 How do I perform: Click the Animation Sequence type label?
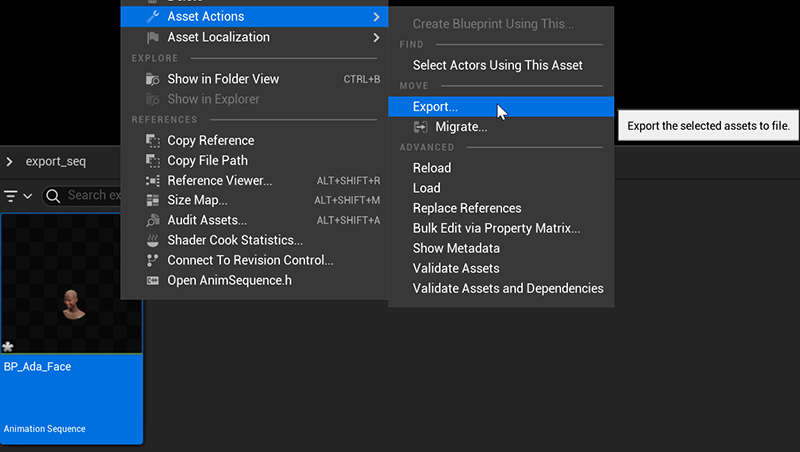[44, 429]
